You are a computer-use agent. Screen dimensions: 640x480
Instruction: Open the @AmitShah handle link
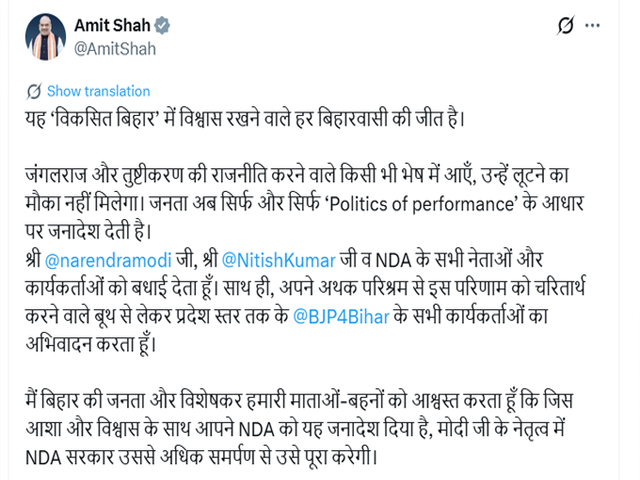click(x=113, y=48)
